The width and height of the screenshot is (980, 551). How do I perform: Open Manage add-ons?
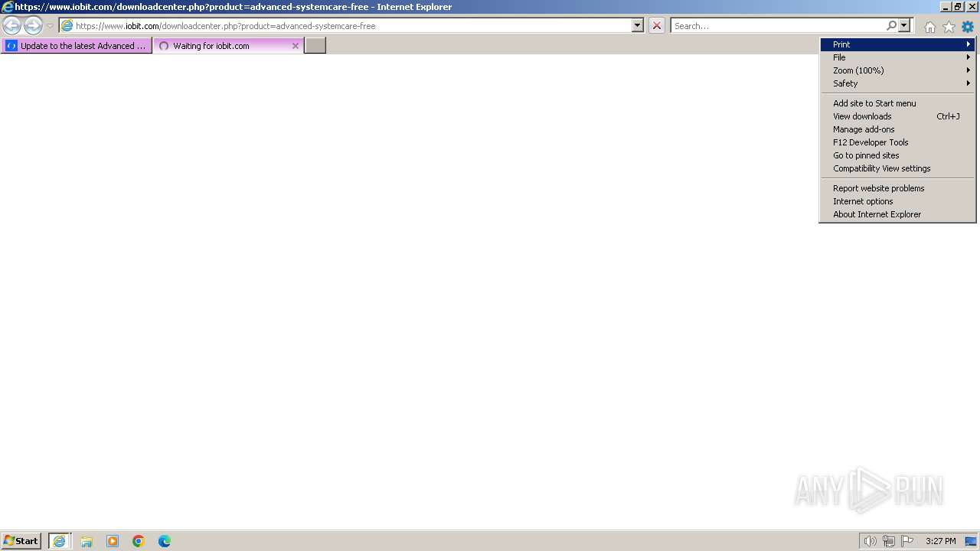pos(897,129)
